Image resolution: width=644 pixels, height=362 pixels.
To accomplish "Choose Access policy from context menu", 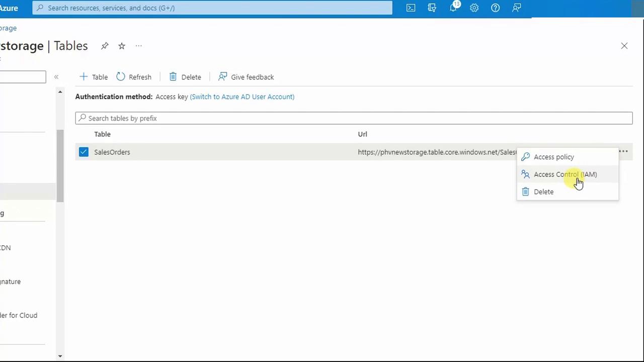I will pos(568,157).
